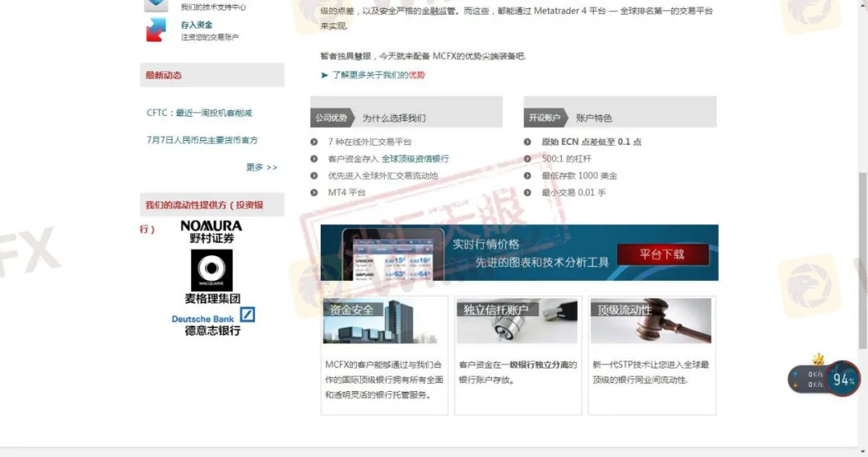Click the 优先进入全球外汇交易流动池 text
The image size is (868, 457).
coord(383,175)
